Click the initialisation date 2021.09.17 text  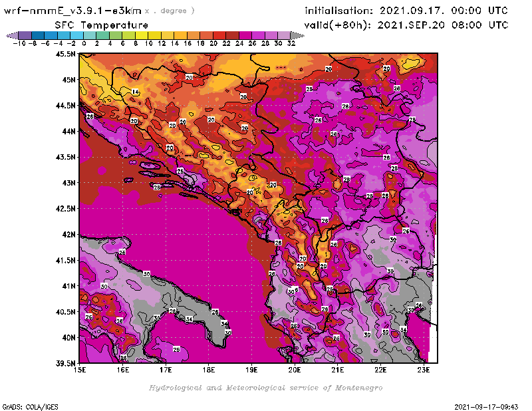[x=412, y=11]
